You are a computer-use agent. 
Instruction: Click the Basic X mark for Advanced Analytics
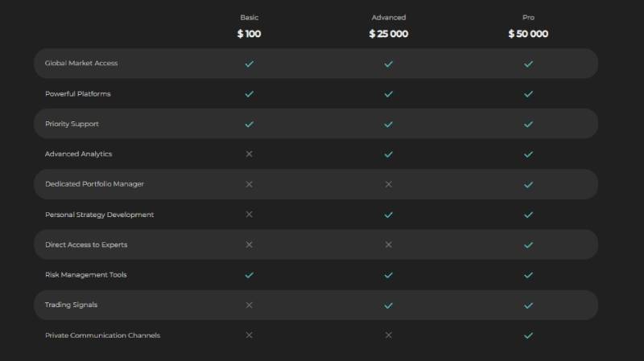pyautogui.click(x=250, y=154)
